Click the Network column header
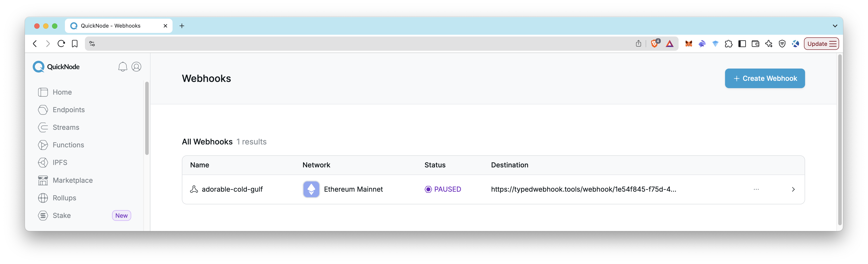868x264 pixels. click(x=316, y=165)
